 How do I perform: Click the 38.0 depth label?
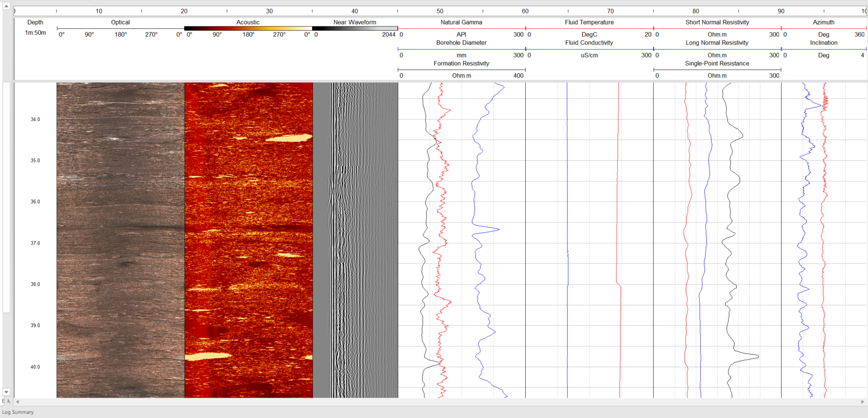[35, 285]
